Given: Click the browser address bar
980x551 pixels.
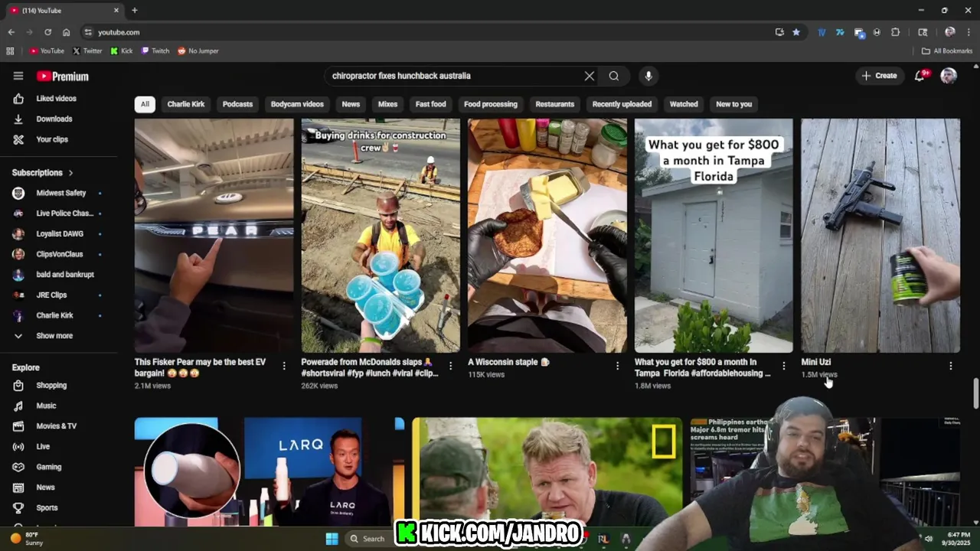Looking at the screenshot, I should click(429, 32).
